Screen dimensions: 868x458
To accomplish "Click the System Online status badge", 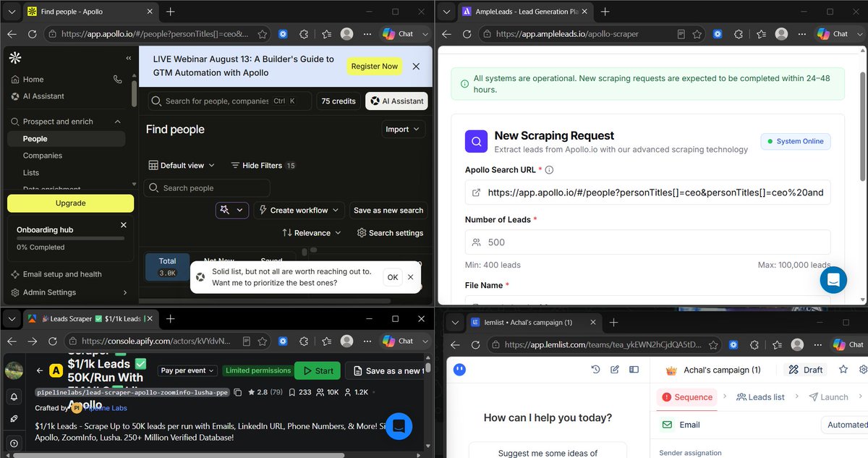I will [x=796, y=141].
